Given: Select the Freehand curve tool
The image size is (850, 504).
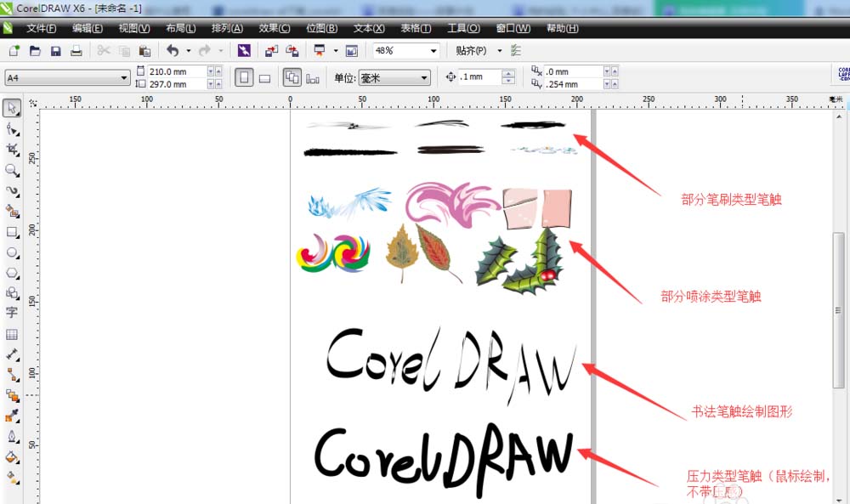Looking at the screenshot, I should click(x=12, y=191).
